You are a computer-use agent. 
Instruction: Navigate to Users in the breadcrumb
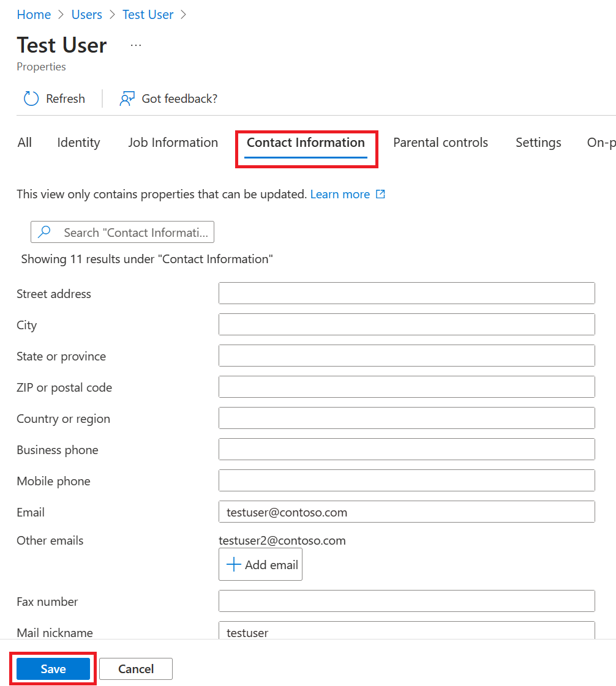click(x=87, y=15)
